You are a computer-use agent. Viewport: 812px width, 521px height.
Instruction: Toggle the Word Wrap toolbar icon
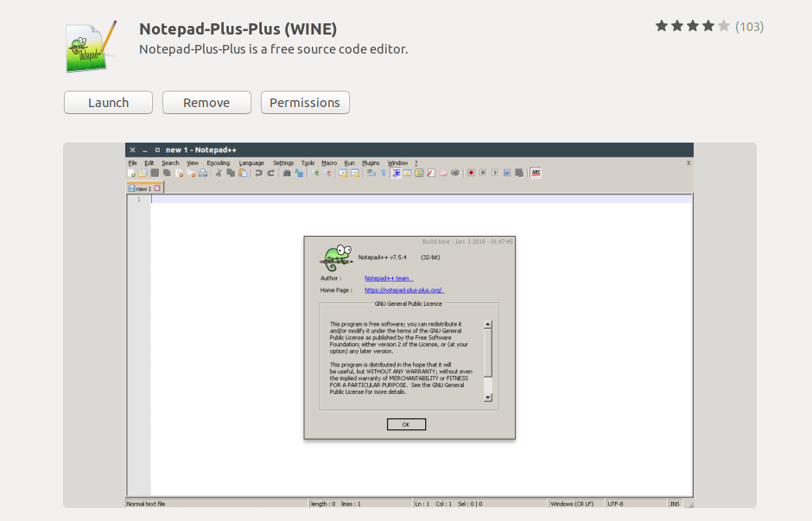coord(371,173)
